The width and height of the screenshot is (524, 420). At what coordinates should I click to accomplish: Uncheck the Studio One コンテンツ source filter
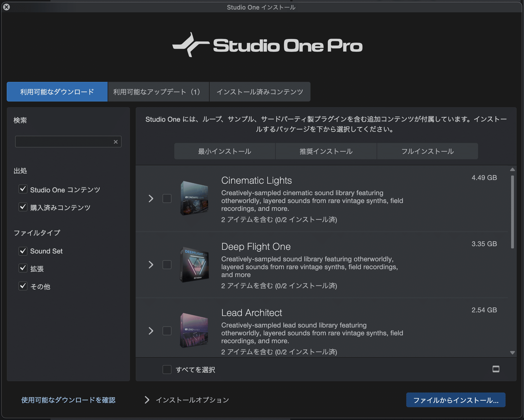23,189
